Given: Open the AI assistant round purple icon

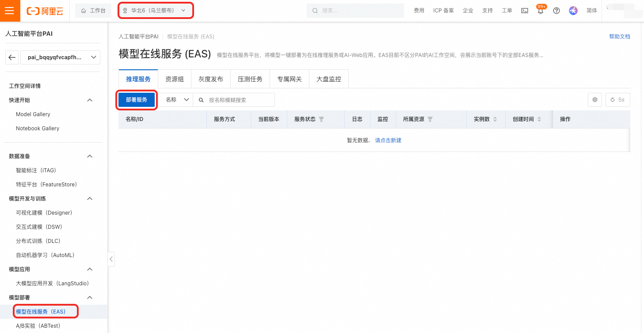Looking at the screenshot, I should (x=573, y=11).
